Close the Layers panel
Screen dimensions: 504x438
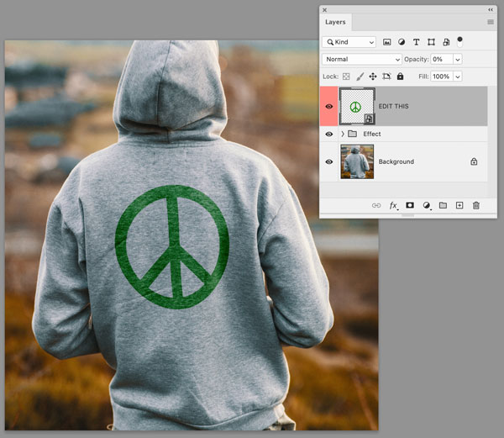(324, 10)
